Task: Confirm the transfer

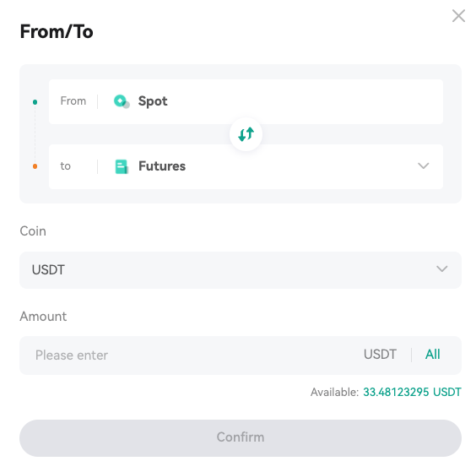Action: tap(241, 438)
